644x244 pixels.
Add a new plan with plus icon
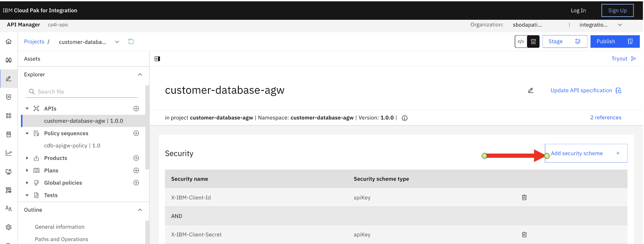pyautogui.click(x=136, y=170)
